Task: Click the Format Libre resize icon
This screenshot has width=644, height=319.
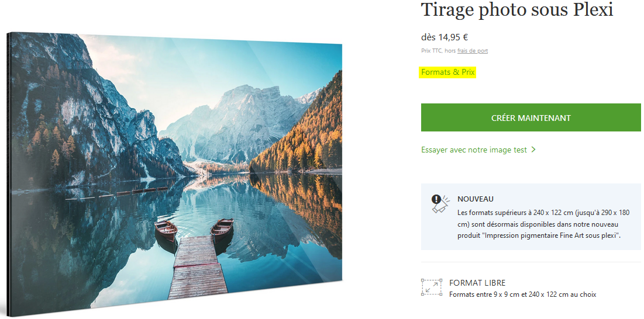Action: (x=432, y=287)
